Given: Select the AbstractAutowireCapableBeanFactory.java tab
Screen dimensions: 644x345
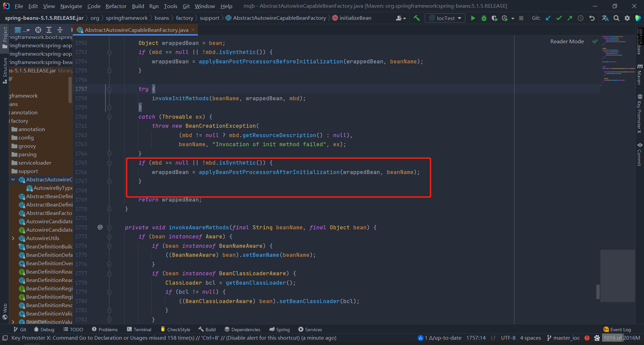Looking at the screenshot, I should [136, 30].
